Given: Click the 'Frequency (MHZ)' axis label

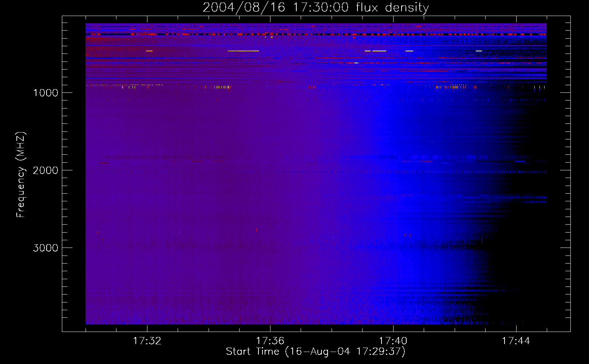Looking at the screenshot, I should [x=21, y=175].
